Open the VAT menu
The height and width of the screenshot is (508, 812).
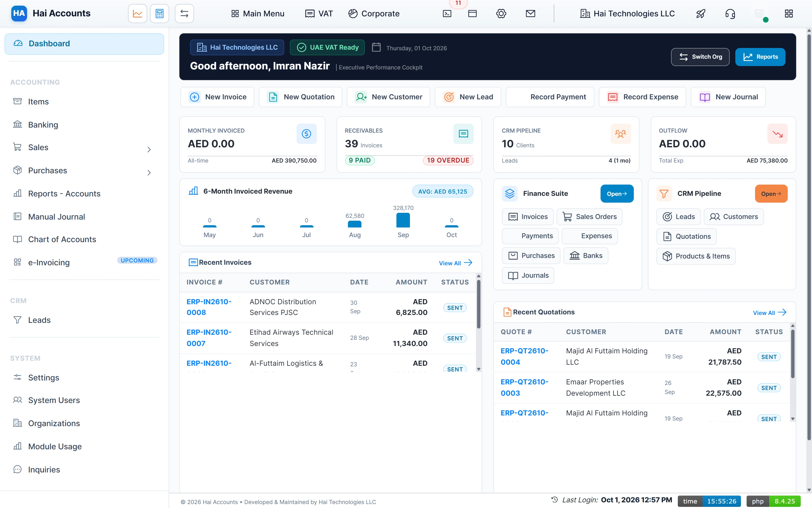coord(319,14)
